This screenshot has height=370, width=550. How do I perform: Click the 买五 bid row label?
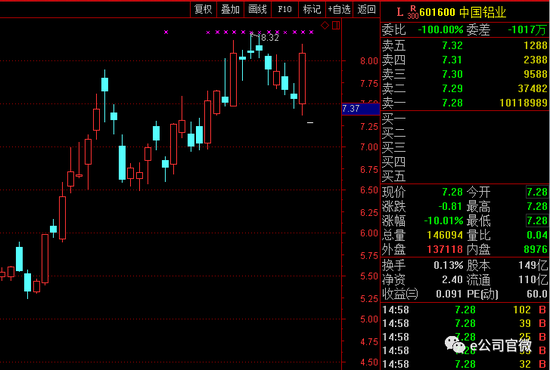point(394,176)
